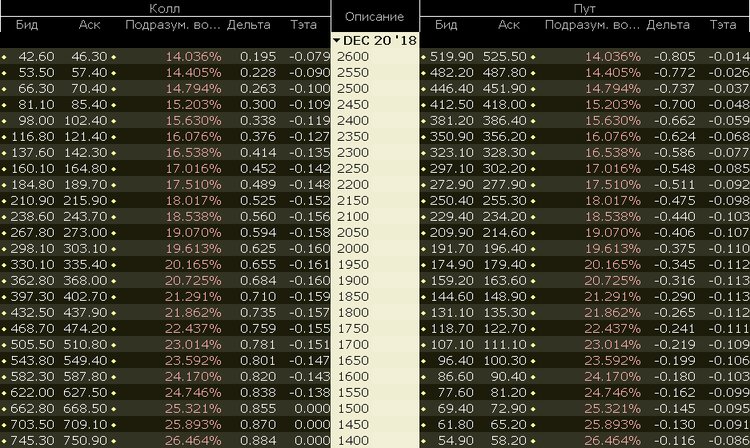The height and width of the screenshot is (448, 750).
Task: Click call implied volatility 18.017%
Action: pos(193,201)
